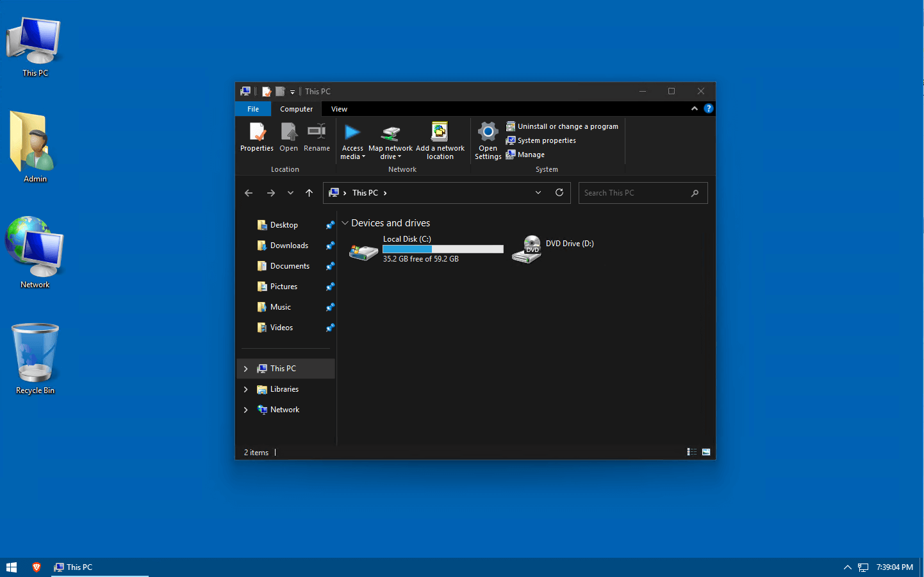Select Libraries in the navigation pane

285,389
